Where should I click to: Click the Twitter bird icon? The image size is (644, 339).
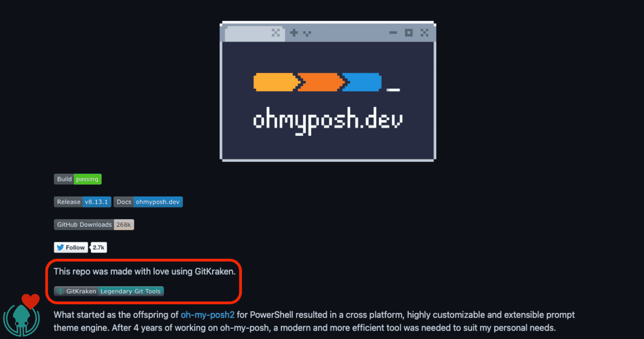click(x=60, y=248)
